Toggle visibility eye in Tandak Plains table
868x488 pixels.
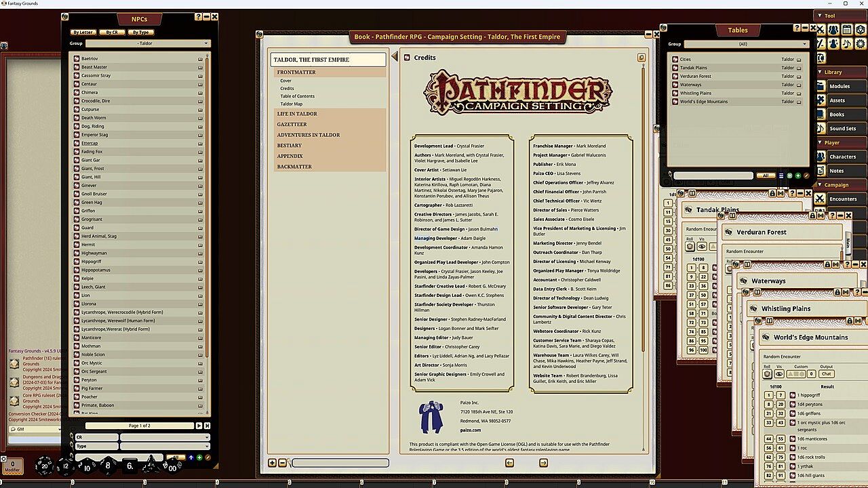click(x=703, y=247)
